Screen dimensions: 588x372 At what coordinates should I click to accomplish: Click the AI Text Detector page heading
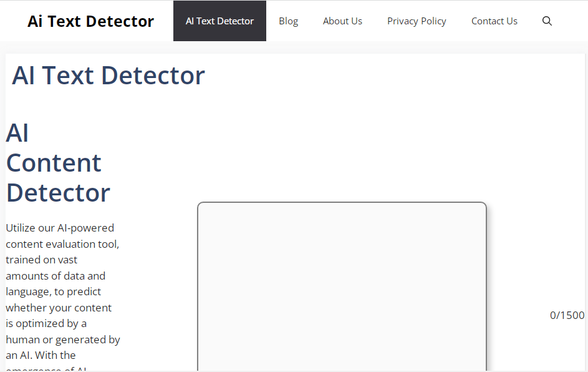pyautogui.click(x=108, y=76)
